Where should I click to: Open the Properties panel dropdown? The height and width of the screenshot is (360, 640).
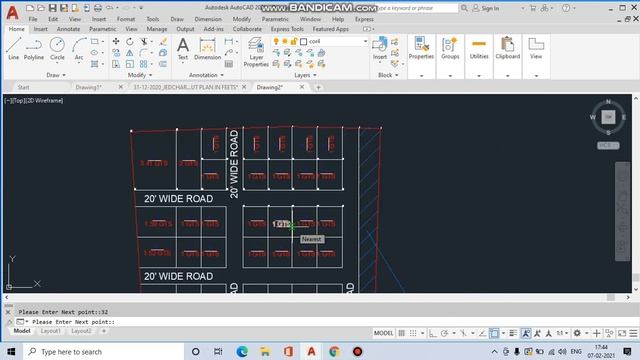pos(421,76)
